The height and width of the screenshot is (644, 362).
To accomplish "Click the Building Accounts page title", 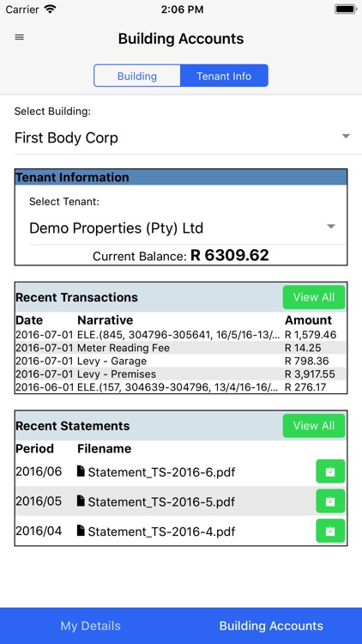I will click(181, 39).
